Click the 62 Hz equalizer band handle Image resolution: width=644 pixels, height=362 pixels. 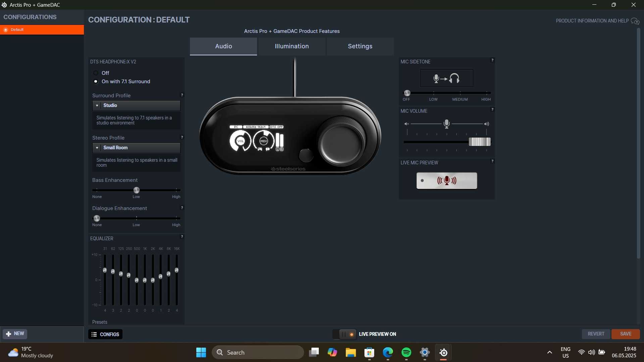point(113,272)
